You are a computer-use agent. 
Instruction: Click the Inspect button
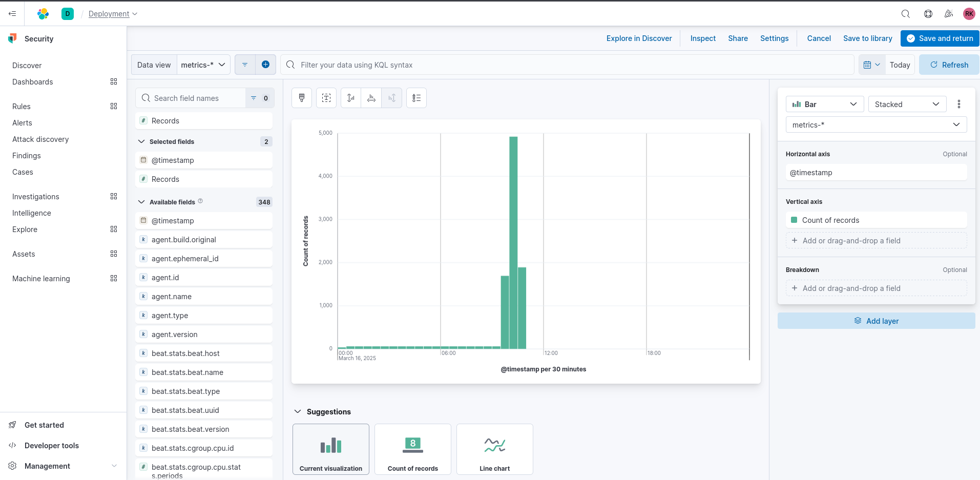tap(703, 38)
